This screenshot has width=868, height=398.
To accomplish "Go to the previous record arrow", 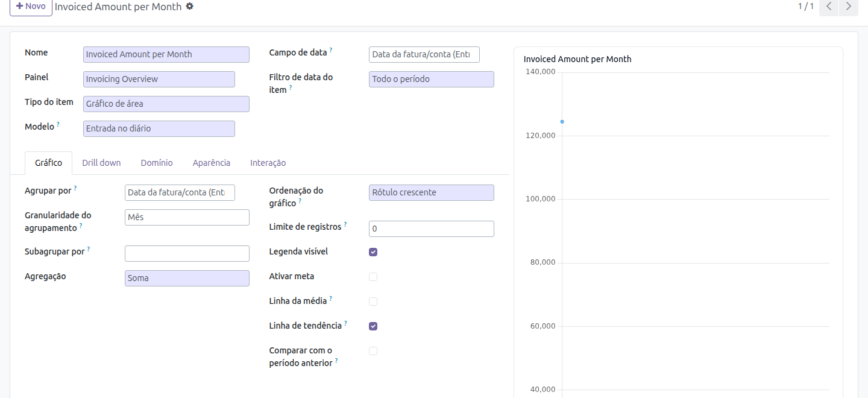I will point(829,7).
